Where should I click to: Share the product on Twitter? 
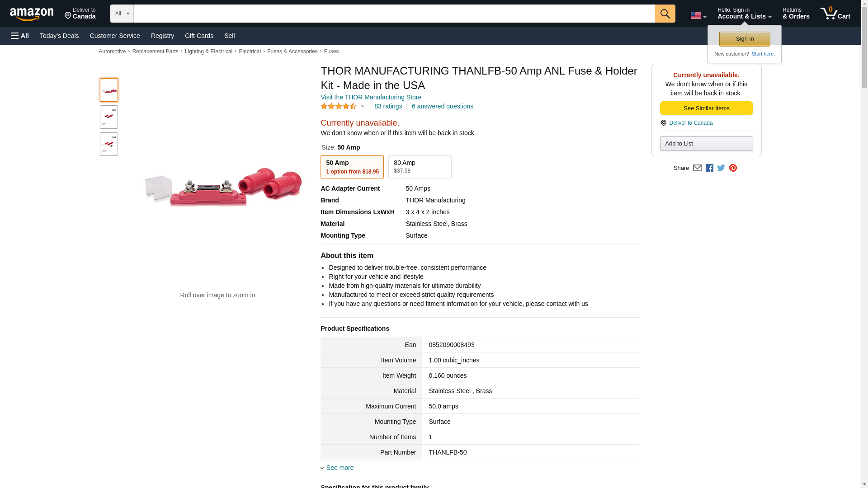pyautogui.click(x=721, y=168)
